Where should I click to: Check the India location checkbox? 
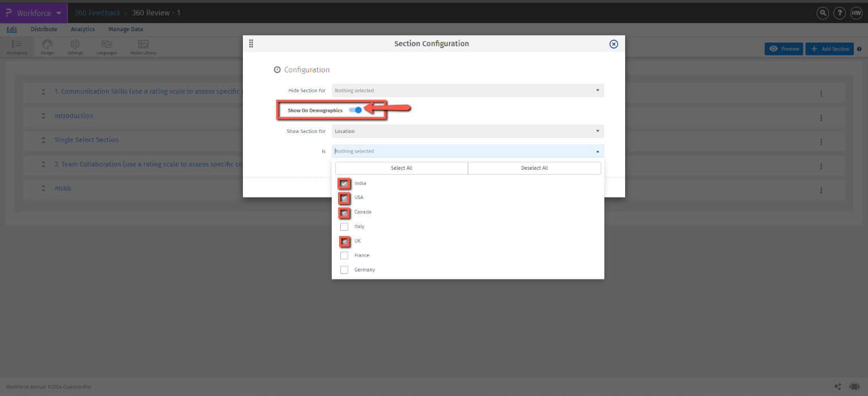coord(344,183)
